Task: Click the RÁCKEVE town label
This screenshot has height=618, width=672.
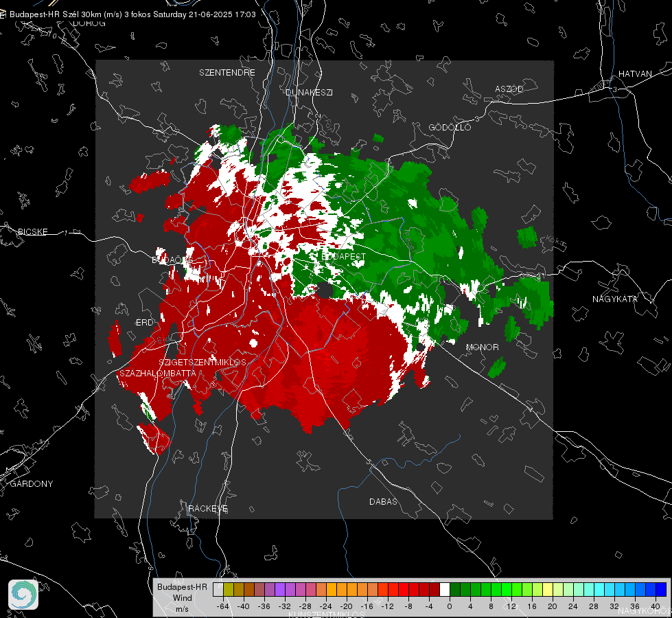Action: point(208,508)
